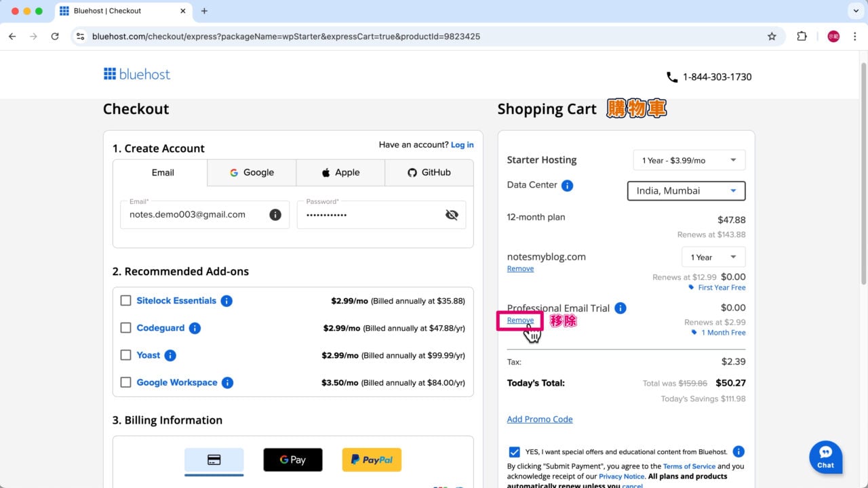This screenshot has height=488, width=868.
Task: Open the Data Center info tooltip
Action: [568, 184]
